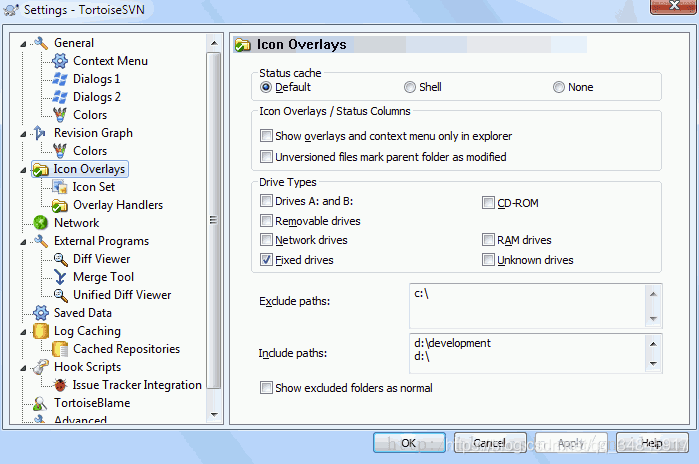699x464 pixels.
Task: Check the Removable drives checkbox
Action: pos(266,221)
